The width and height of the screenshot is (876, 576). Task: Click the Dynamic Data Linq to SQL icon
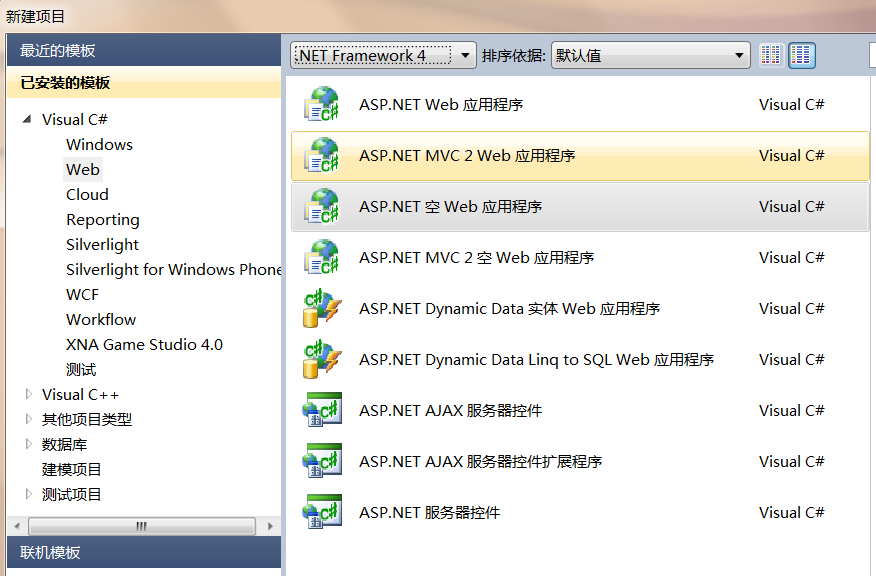point(322,359)
